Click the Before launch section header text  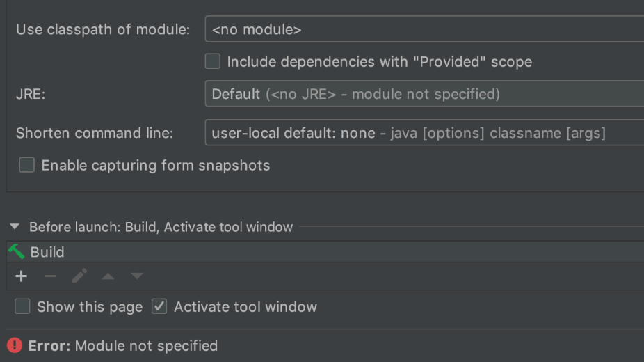point(161,227)
